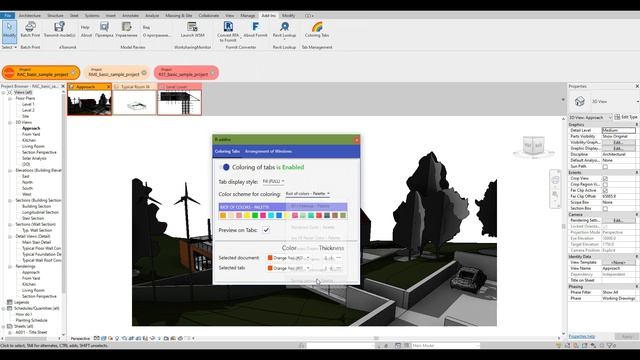
Task: Open the Color scheme for coloring dropdown
Action: pos(307,194)
